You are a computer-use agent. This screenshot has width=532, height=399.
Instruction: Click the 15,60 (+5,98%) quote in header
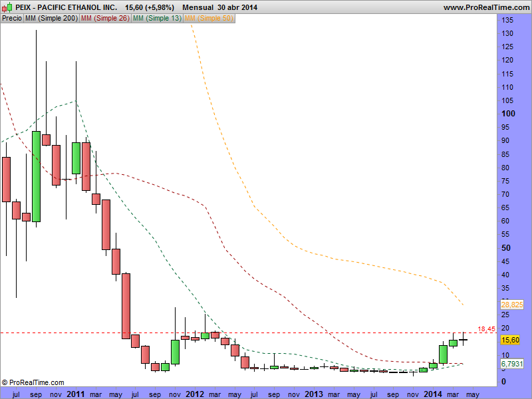pos(150,7)
